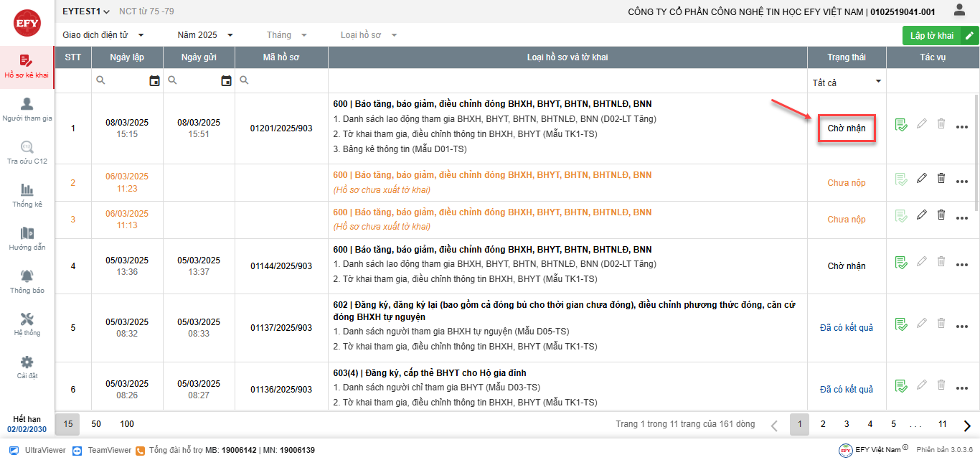
Task: Click the Lập tờ khai button
Action: [932, 36]
